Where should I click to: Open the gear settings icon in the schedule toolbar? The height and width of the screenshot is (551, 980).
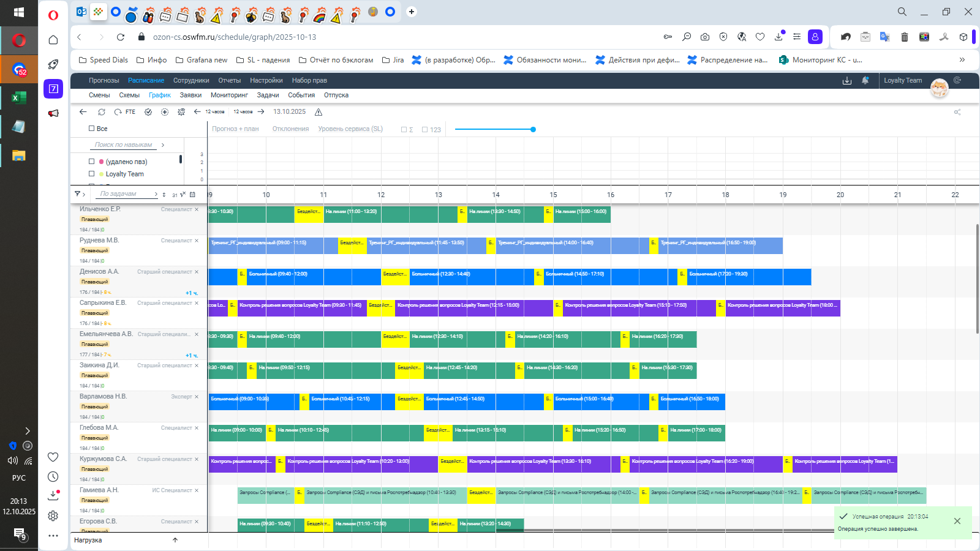181,112
